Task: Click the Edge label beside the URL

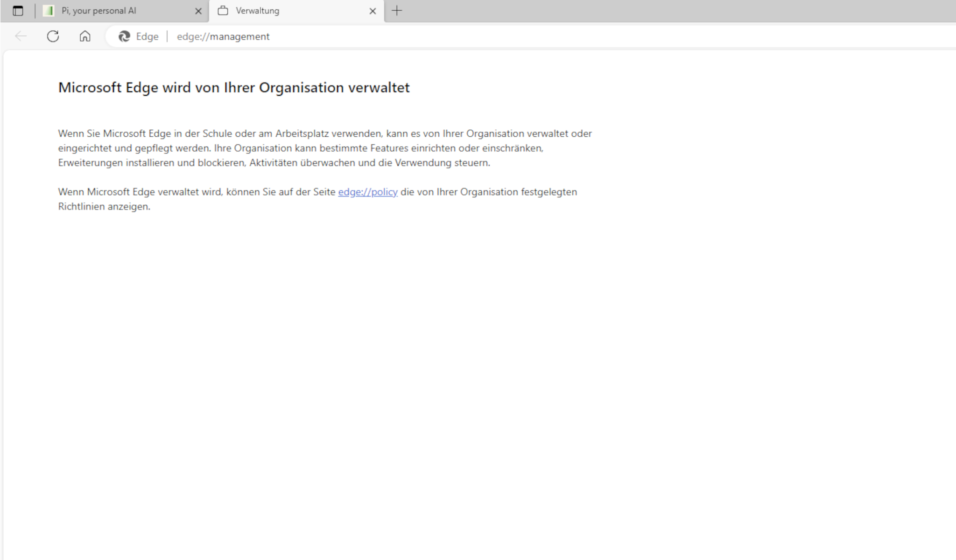Action: 147,36
